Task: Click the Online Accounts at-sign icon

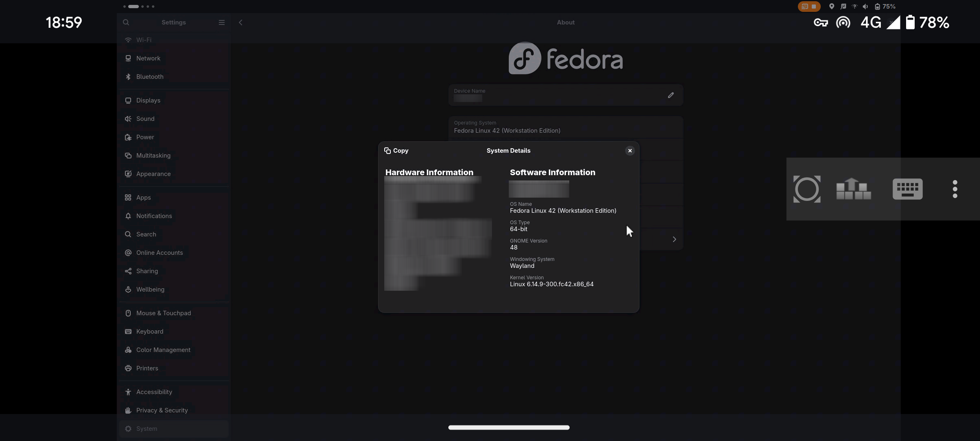Action: (128, 253)
